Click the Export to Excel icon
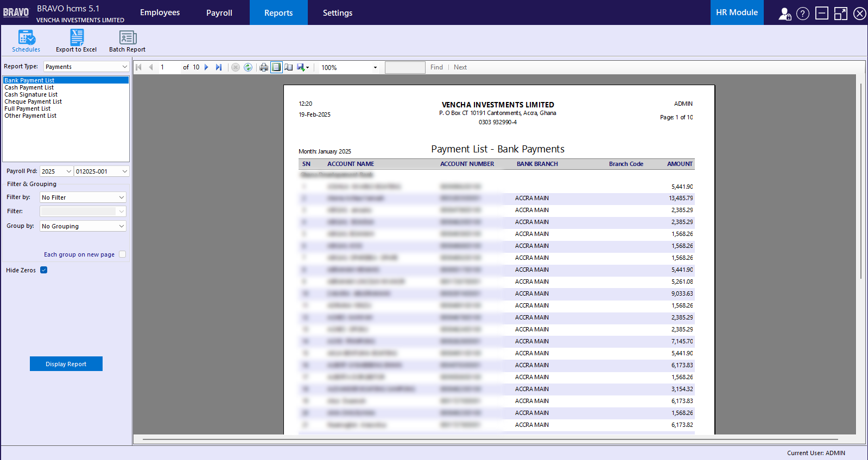Screen dimensions: 868x460 (x=77, y=41)
